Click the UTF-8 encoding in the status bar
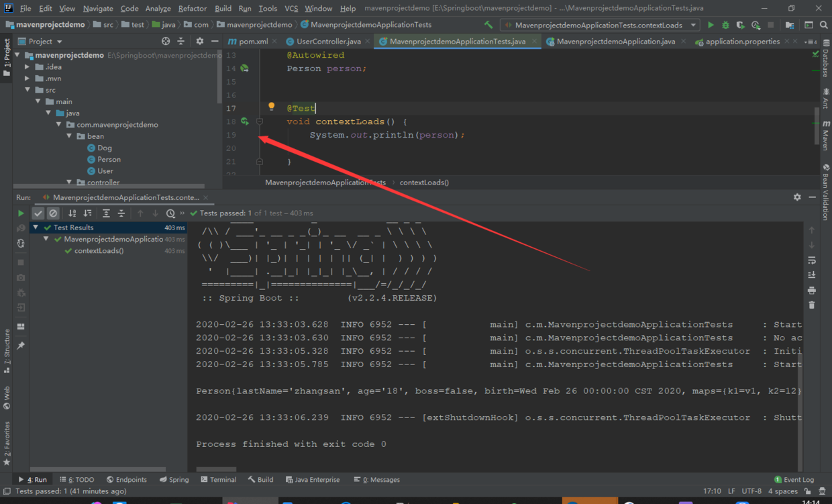 [751, 491]
